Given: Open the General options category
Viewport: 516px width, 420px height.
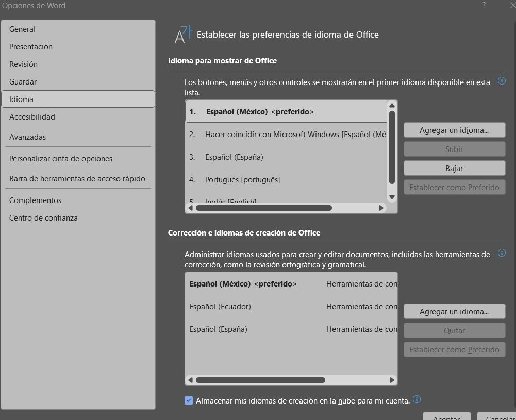Looking at the screenshot, I should 78,29.
